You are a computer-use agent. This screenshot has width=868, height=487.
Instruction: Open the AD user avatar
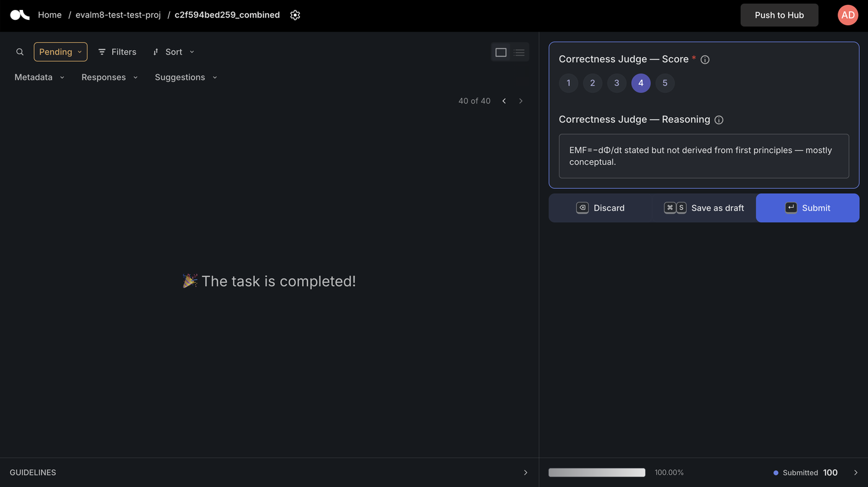(x=848, y=15)
